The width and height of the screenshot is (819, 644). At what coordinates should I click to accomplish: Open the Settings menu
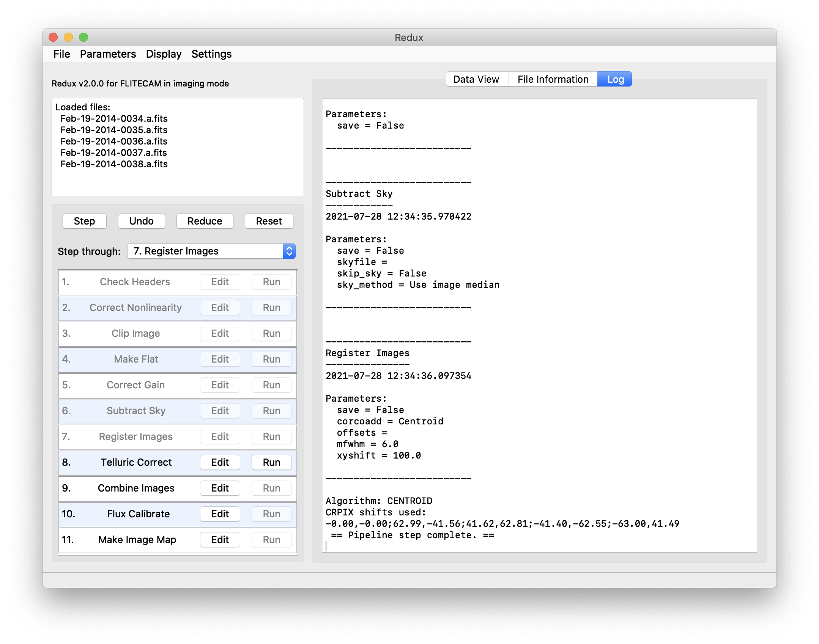coord(211,54)
